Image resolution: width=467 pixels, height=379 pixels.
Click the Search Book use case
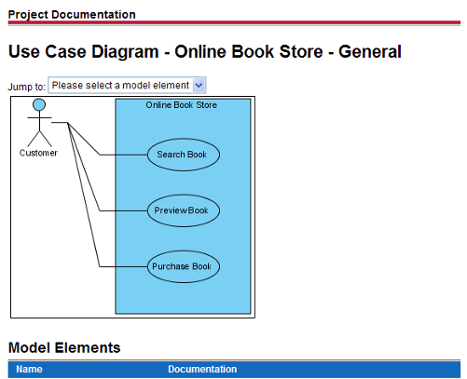183,155
